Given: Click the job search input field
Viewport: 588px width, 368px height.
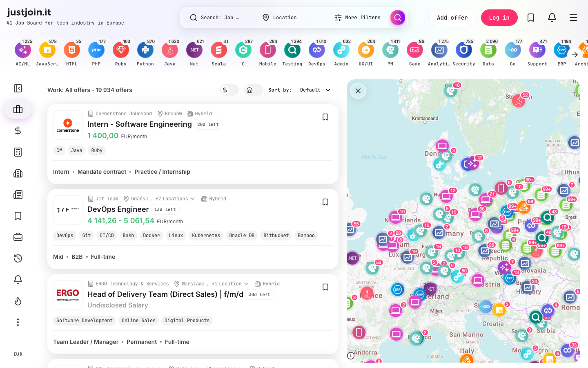Looking at the screenshot, I should [x=220, y=18].
